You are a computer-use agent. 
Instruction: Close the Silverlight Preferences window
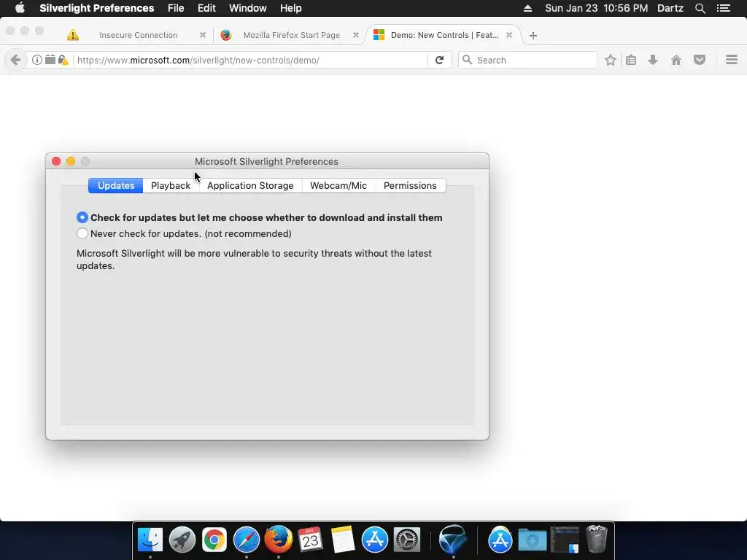point(56,161)
